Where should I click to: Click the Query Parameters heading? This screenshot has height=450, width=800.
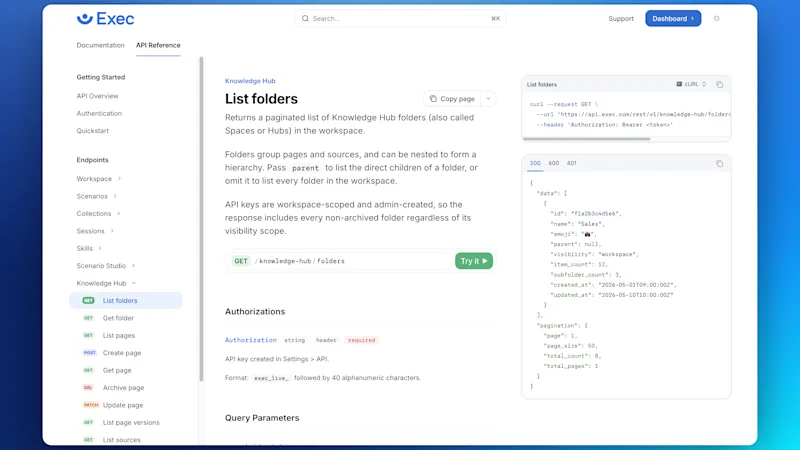pyautogui.click(x=262, y=418)
